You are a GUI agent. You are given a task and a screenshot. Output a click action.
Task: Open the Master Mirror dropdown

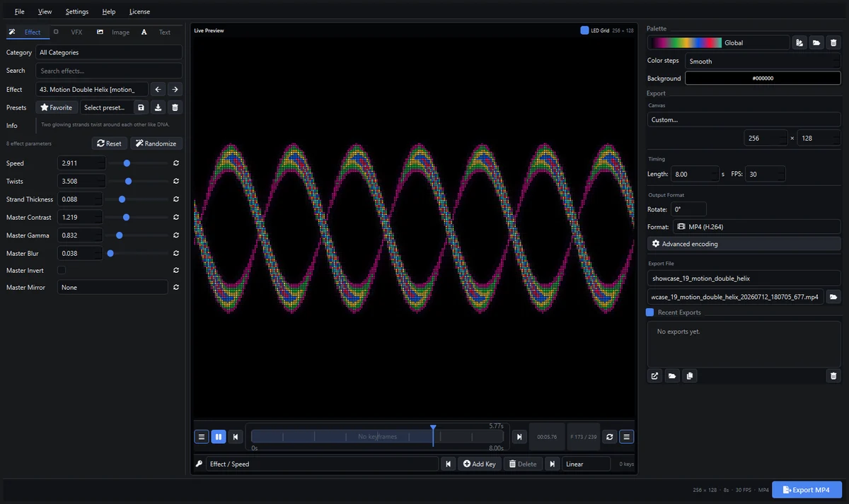tap(112, 288)
